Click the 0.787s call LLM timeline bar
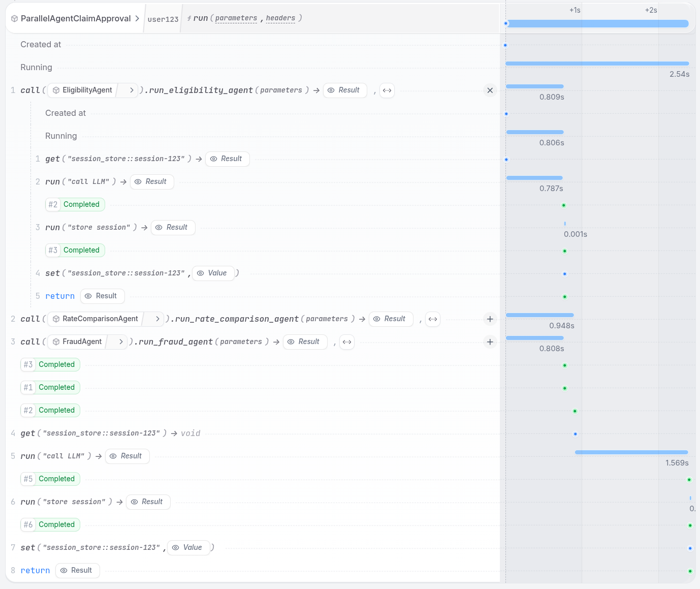The width and height of the screenshot is (700, 589). (x=534, y=178)
